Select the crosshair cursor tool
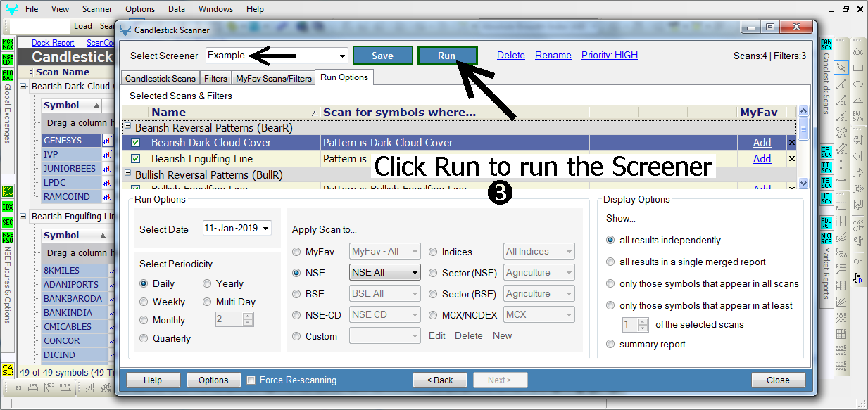This screenshot has width=868, height=410. pos(841,52)
